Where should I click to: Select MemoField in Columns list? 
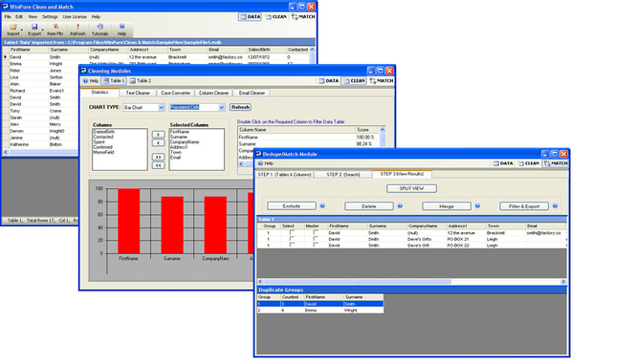click(104, 153)
